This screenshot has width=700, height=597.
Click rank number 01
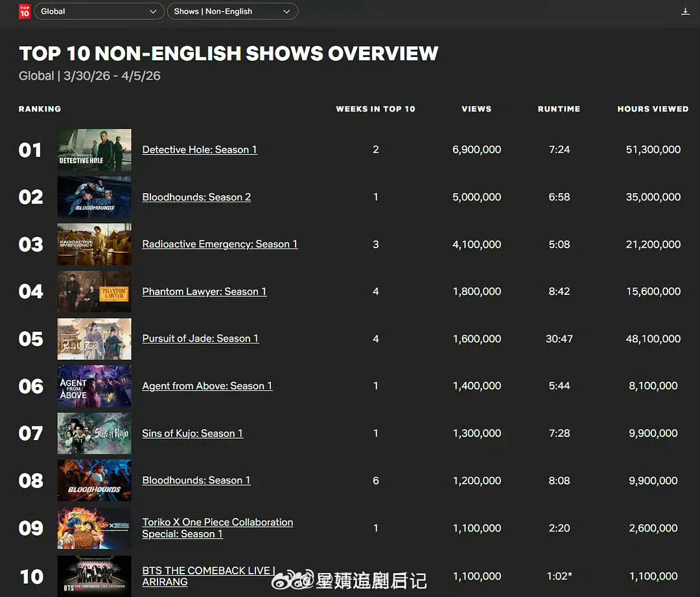coord(30,150)
